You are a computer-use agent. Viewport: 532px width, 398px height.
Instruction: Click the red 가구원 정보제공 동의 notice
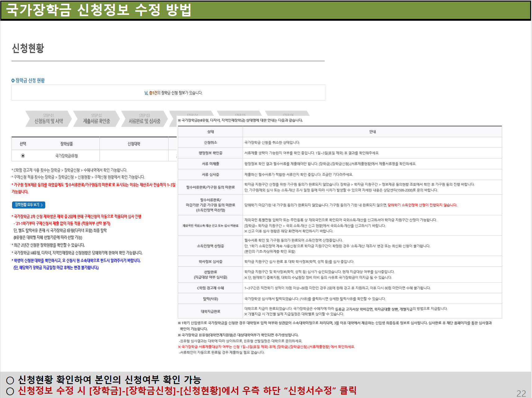tap(94, 188)
